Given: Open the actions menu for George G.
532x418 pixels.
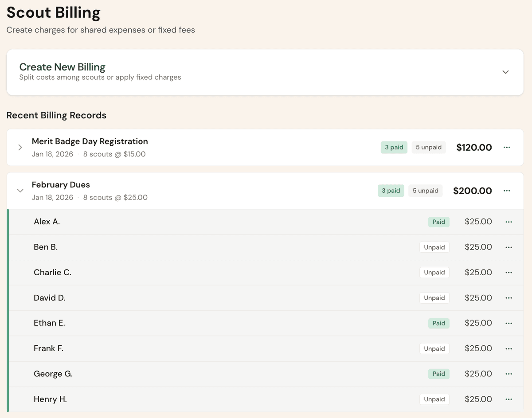Looking at the screenshot, I should coord(509,374).
